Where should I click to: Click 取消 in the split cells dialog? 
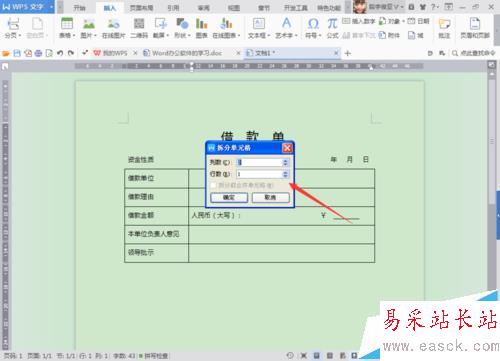coord(270,198)
